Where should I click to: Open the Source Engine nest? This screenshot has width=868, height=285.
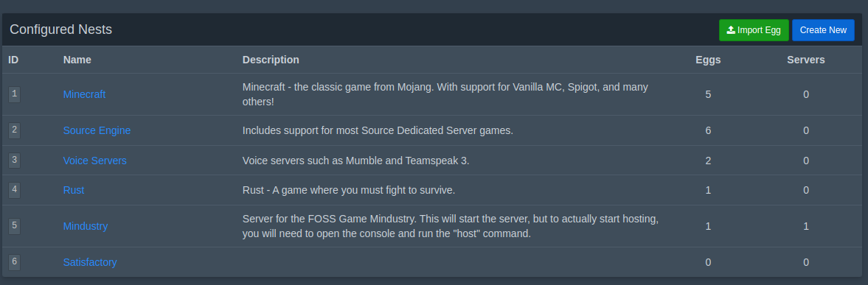coord(97,130)
